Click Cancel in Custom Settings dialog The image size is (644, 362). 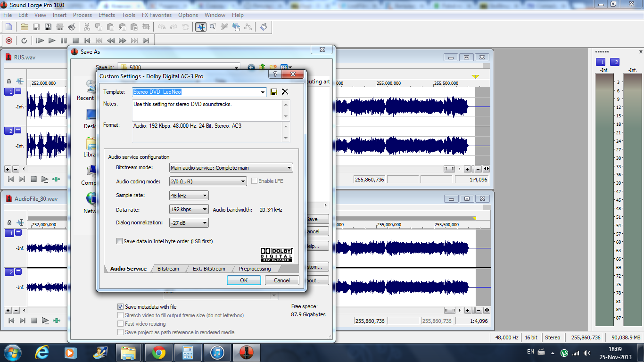(x=282, y=280)
